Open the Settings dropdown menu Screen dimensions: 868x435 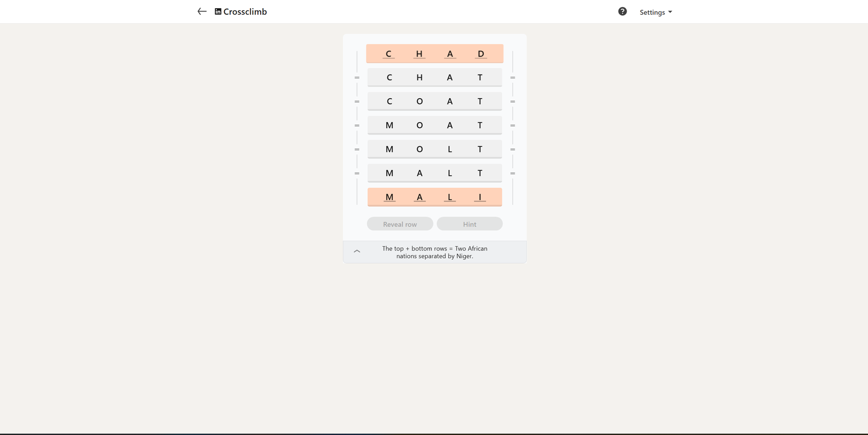(x=655, y=12)
